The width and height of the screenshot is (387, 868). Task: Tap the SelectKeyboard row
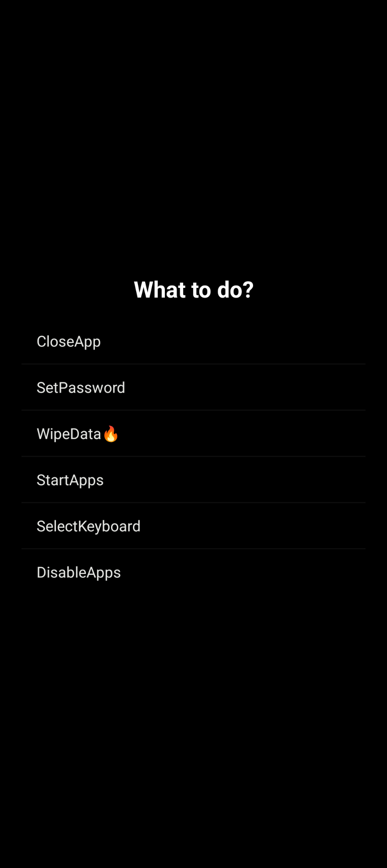click(193, 526)
